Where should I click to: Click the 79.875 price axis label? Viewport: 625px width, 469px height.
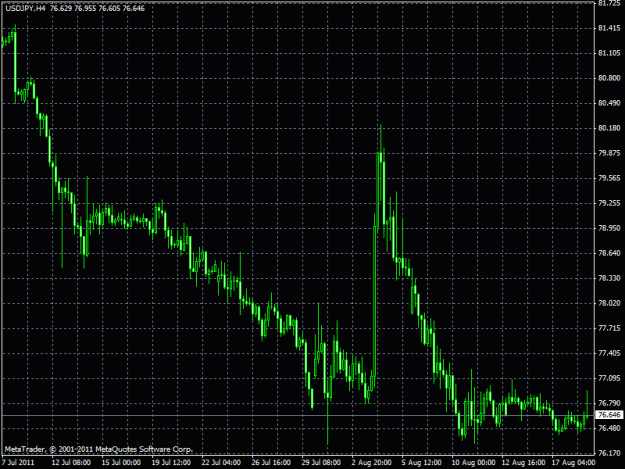(609, 153)
